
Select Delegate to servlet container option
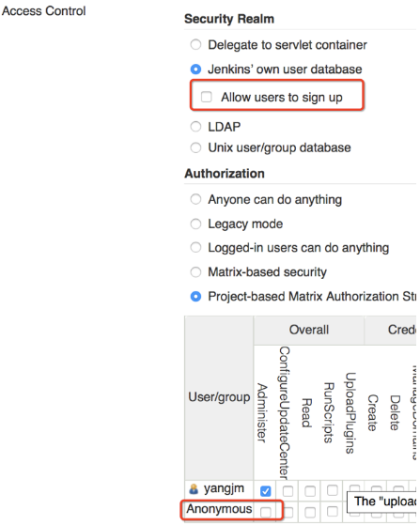(x=195, y=44)
